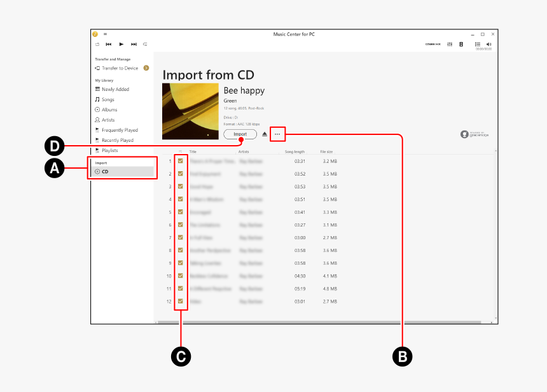This screenshot has height=392, width=547.
Task: Eject the CD with eject icon
Action: [265, 134]
